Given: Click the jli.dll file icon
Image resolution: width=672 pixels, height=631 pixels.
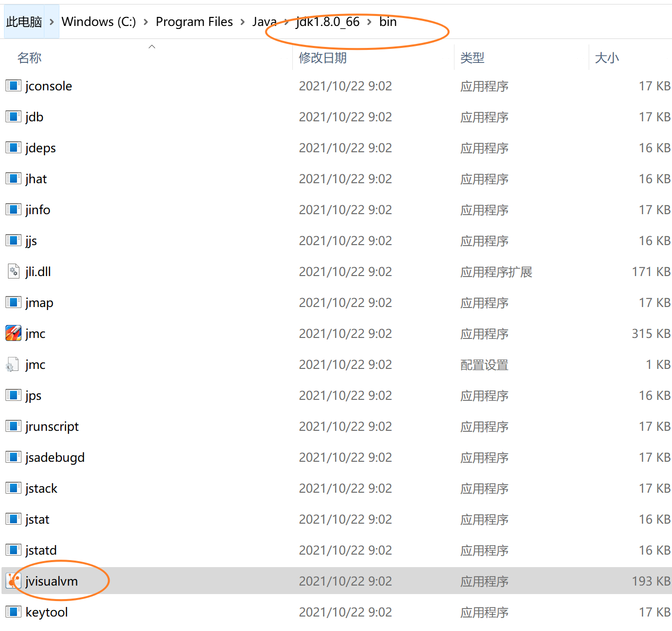Looking at the screenshot, I should pos(13,271).
